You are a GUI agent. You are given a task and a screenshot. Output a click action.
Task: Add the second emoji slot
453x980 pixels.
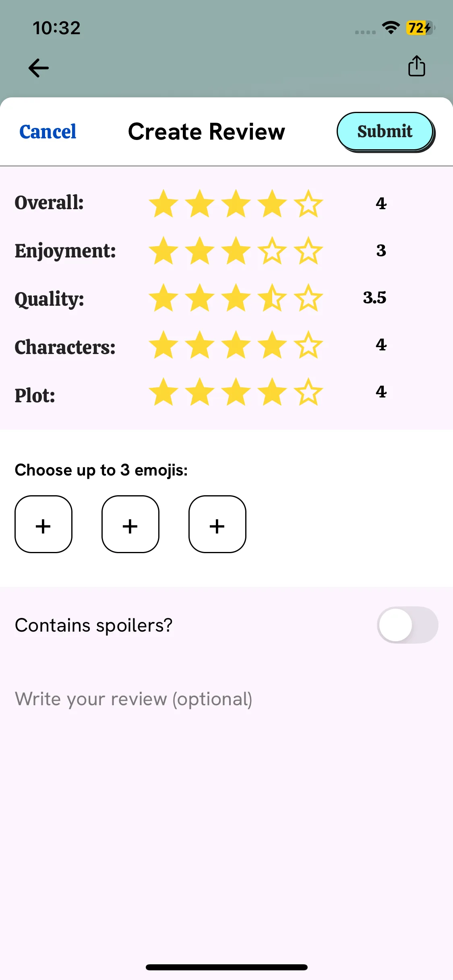[130, 524]
